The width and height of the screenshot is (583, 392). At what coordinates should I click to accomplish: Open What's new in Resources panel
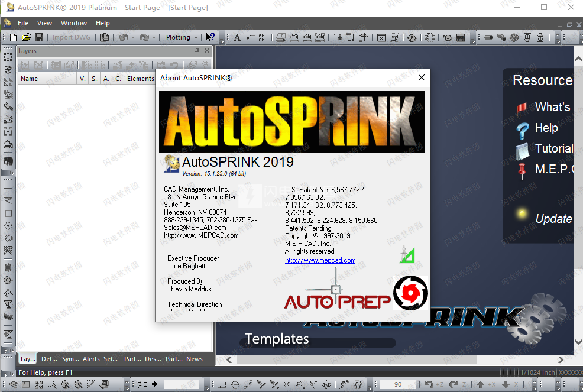point(552,107)
